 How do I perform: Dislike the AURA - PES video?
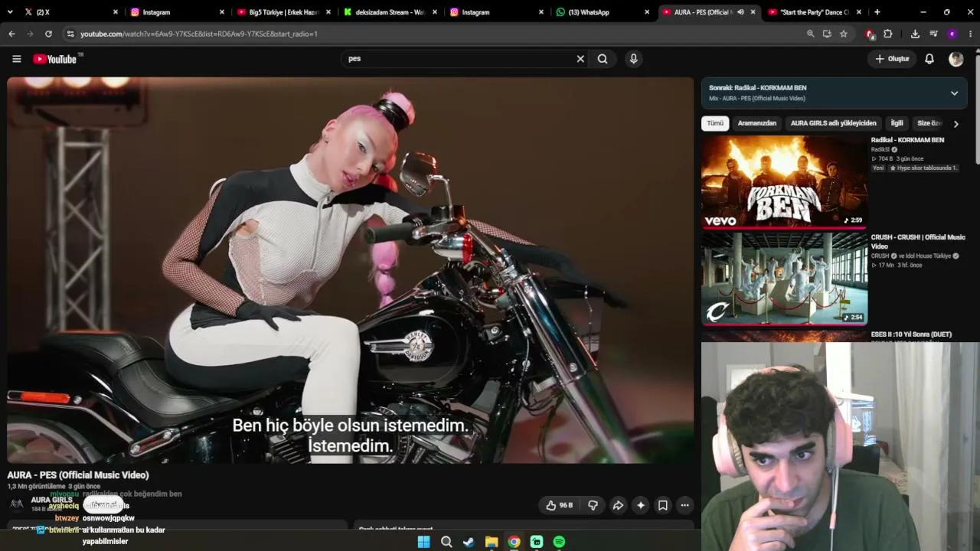click(593, 505)
